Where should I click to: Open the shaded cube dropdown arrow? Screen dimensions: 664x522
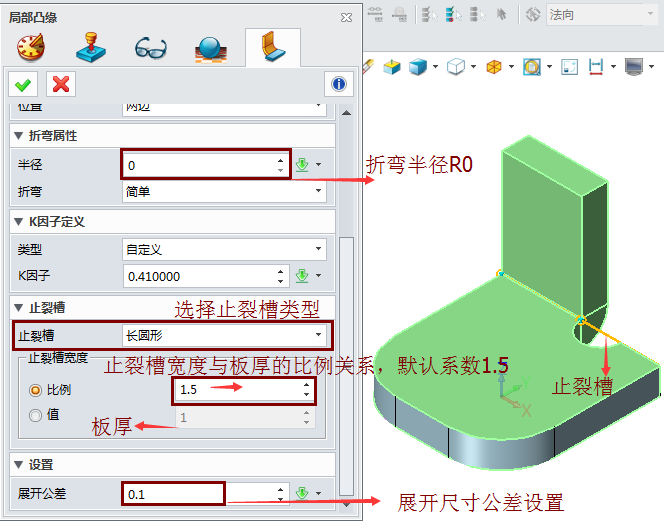coord(435,66)
